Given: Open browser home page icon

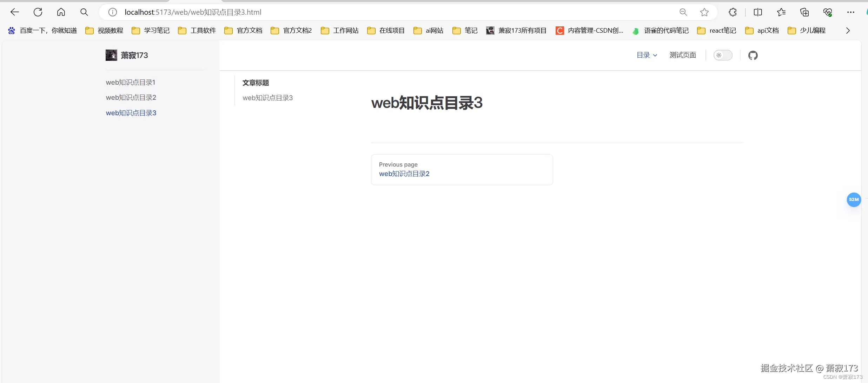Looking at the screenshot, I should click(61, 12).
